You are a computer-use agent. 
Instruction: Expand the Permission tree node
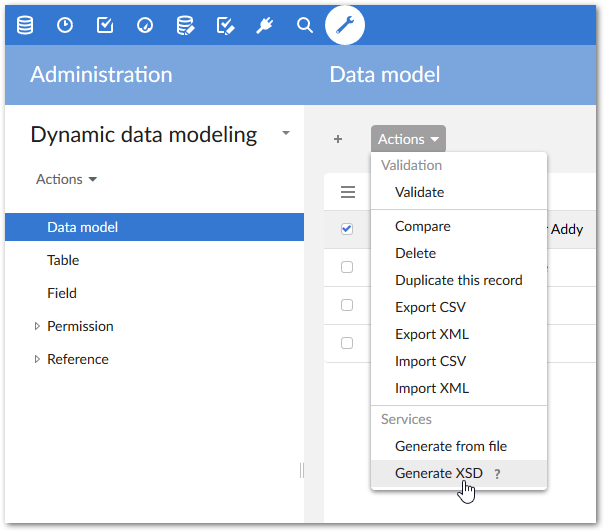[38, 326]
